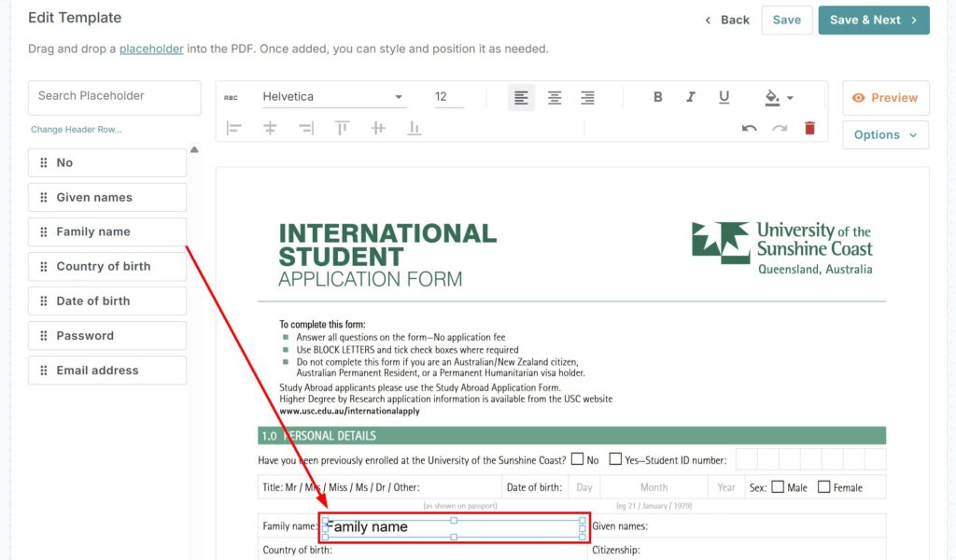Underline the selected placeholder text
Image resolution: width=956 pixels, height=560 pixels.
coord(724,97)
